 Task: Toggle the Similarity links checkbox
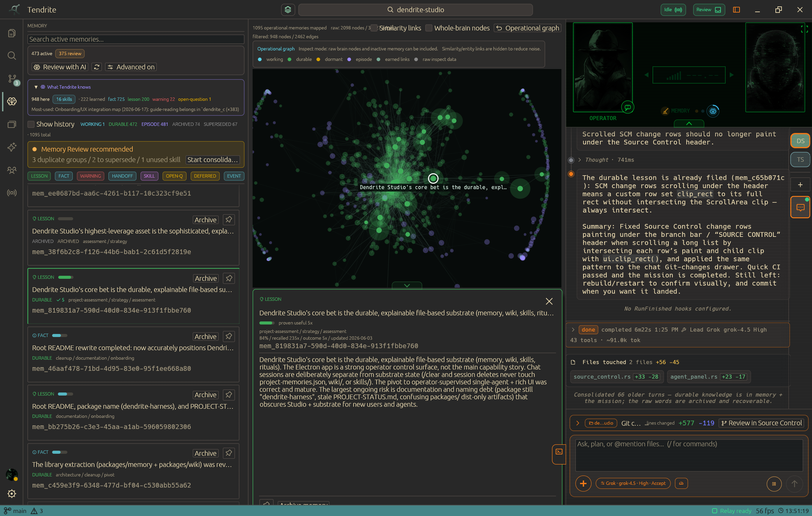click(x=374, y=28)
